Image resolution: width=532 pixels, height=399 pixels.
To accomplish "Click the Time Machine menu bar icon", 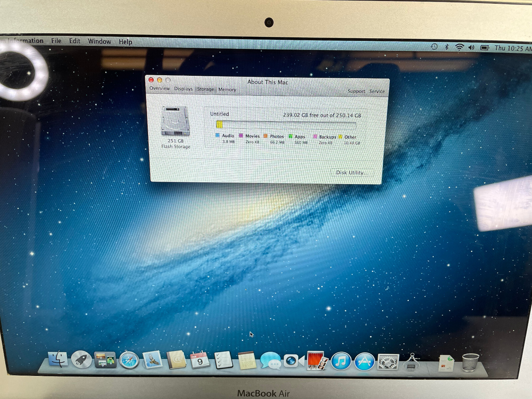I will pos(434,47).
